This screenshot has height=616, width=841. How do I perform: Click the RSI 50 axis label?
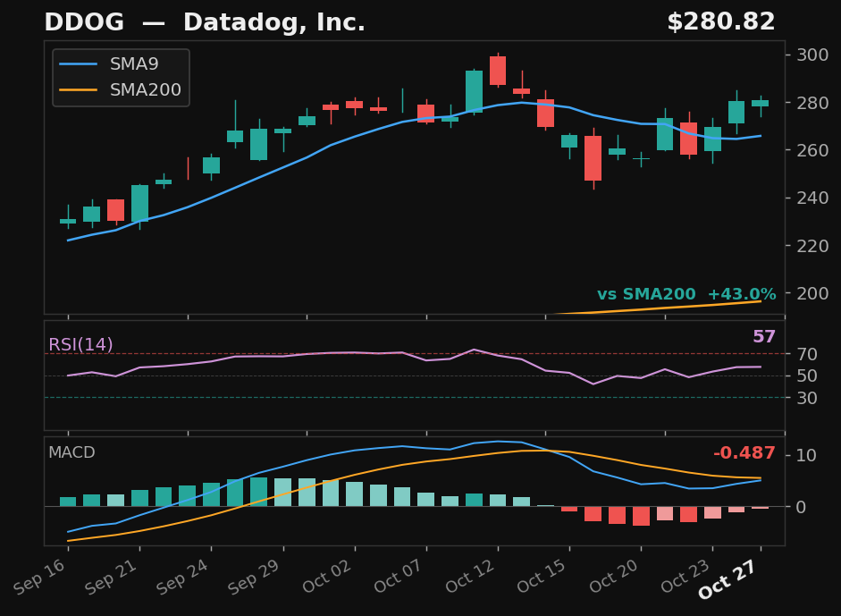[x=807, y=376]
